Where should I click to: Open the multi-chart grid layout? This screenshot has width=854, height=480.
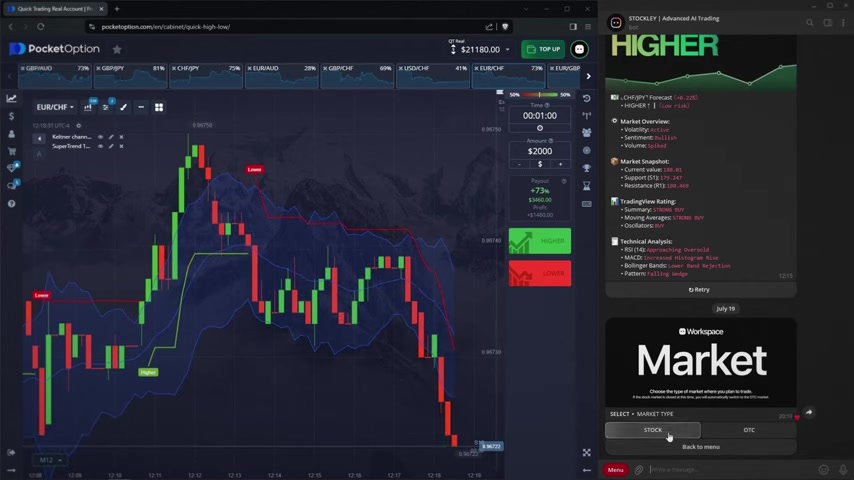click(x=159, y=107)
